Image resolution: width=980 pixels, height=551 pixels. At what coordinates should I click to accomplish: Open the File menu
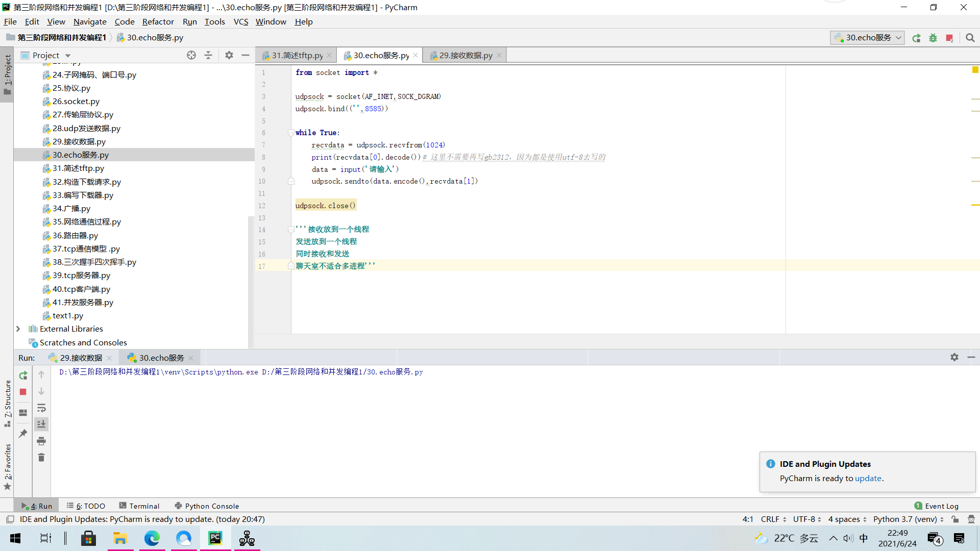[10, 21]
